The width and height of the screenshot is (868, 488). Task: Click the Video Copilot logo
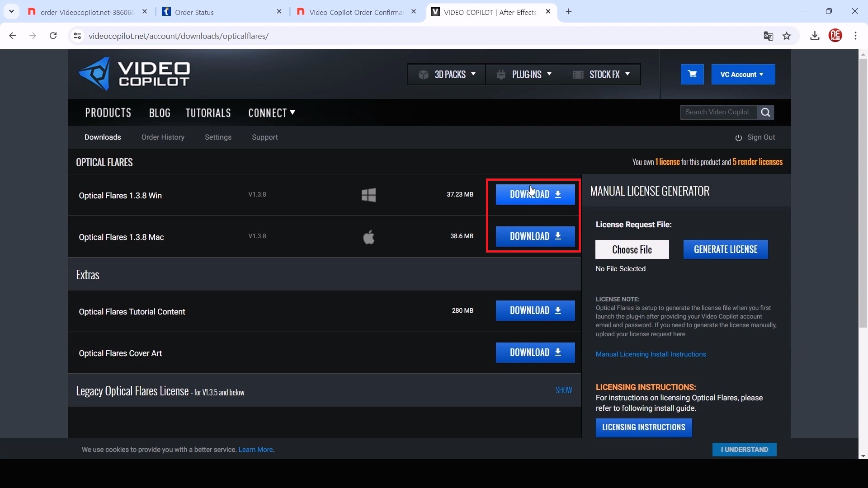[x=134, y=75]
